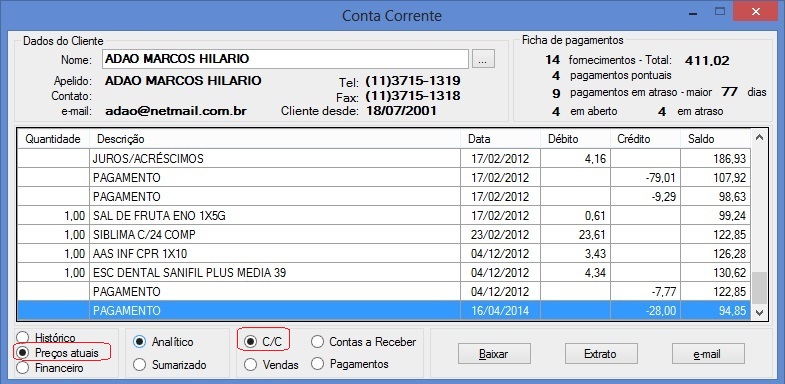The width and height of the screenshot is (785, 384).
Task: Click the email adao@netmail.com.br
Action: pyautogui.click(x=176, y=111)
